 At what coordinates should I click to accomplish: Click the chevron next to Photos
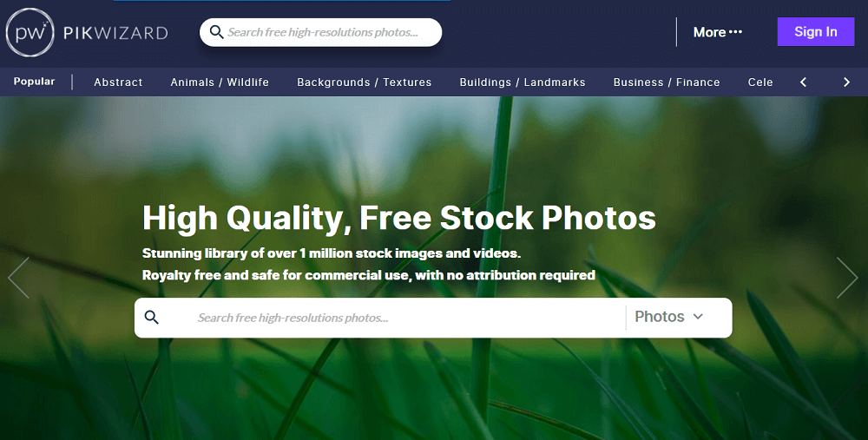point(698,317)
